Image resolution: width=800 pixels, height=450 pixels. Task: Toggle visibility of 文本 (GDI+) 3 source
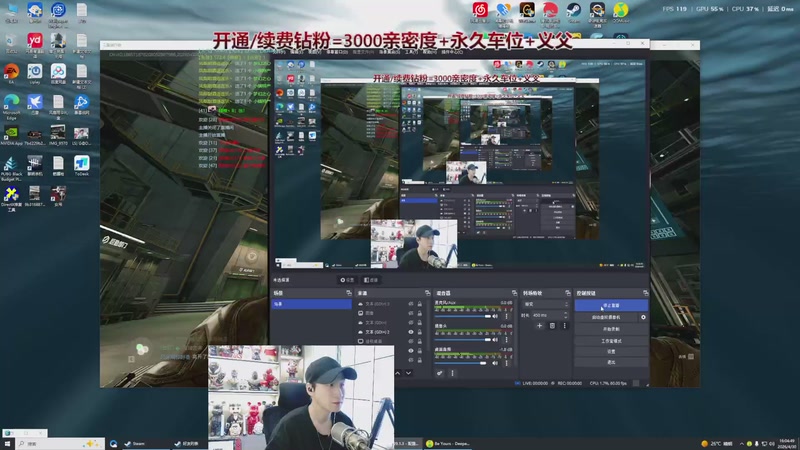point(411,304)
